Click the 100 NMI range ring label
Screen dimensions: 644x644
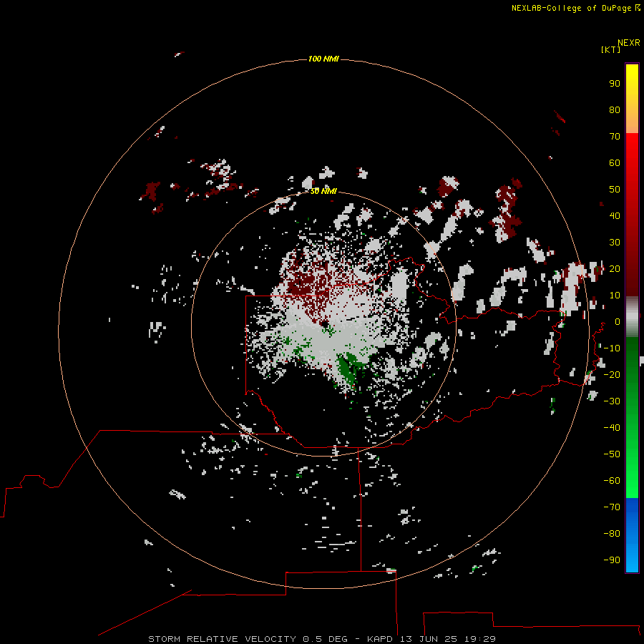coord(323,59)
